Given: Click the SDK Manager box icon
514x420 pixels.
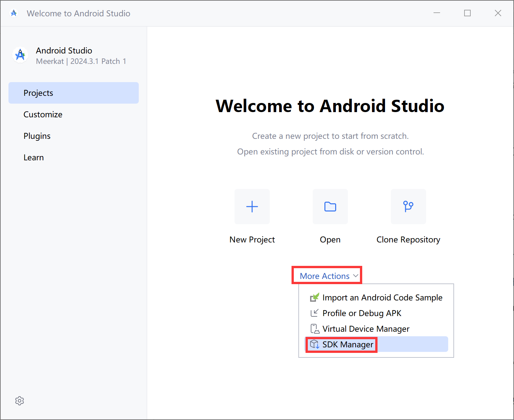Looking at the screenshot, I should 315,344.
